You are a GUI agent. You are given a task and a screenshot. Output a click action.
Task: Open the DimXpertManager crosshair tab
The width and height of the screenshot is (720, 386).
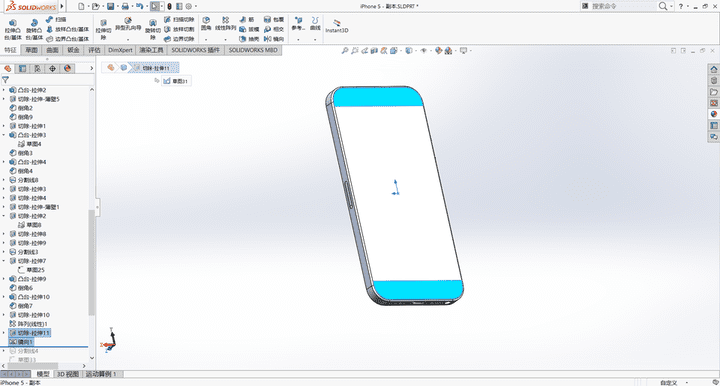[52, 68]
